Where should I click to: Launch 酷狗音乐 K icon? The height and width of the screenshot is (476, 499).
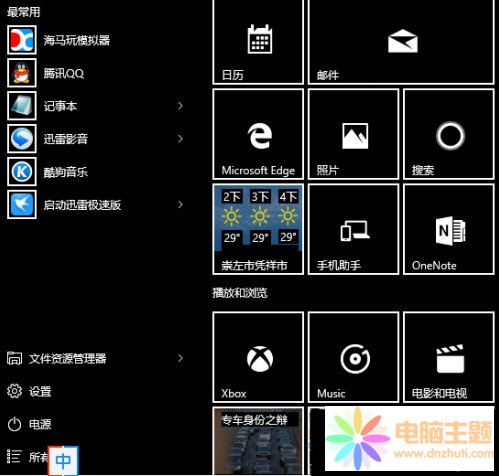coord(22,172)
